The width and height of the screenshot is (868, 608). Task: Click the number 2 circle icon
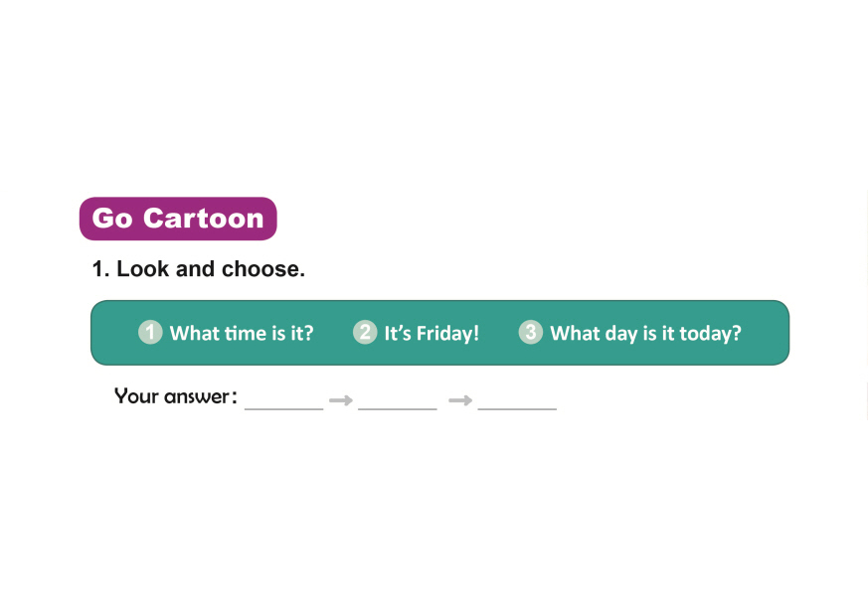[x=365, y=332]
